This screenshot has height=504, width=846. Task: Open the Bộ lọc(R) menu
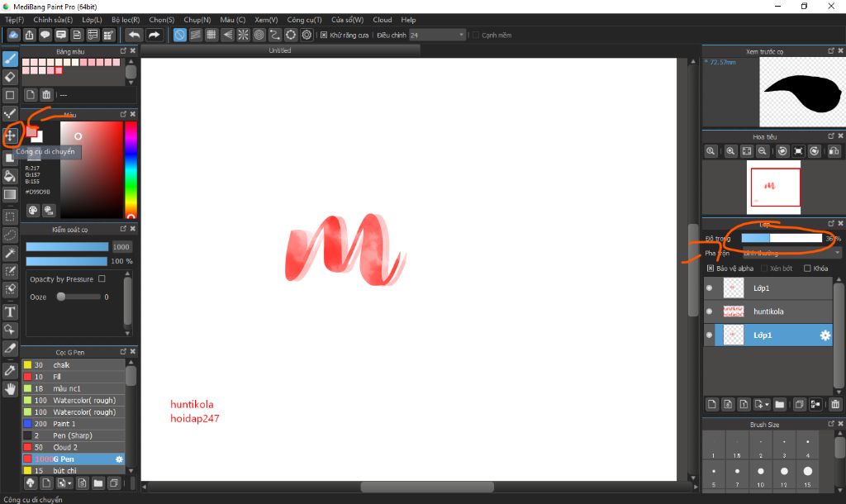point(126,20)
